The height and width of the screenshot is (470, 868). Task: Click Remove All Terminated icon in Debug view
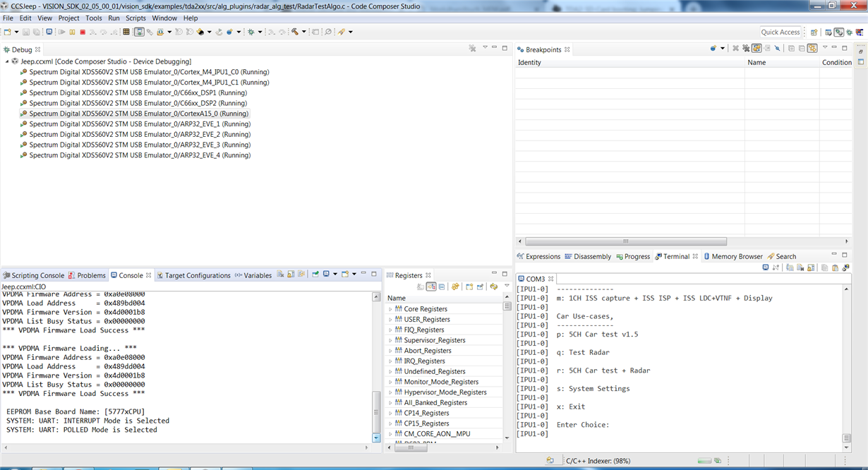(x=472, y=48)
